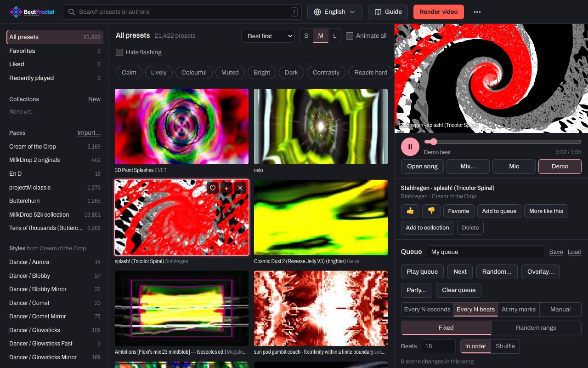588x368 pixels.
Task: Select Shuffle queue order
Action: [x=505, y=346]
